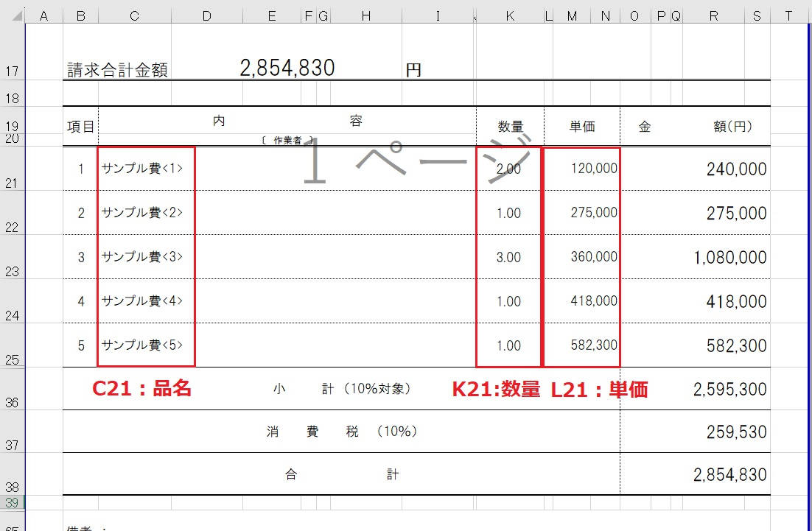Click the subtotal value 2,595,300

click(x=729, y=390)
